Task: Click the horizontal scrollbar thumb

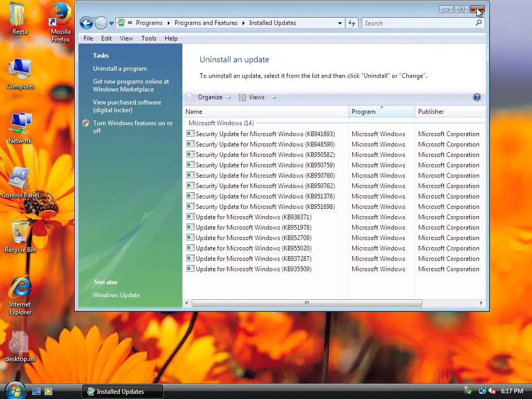Action: click(307, 303)
